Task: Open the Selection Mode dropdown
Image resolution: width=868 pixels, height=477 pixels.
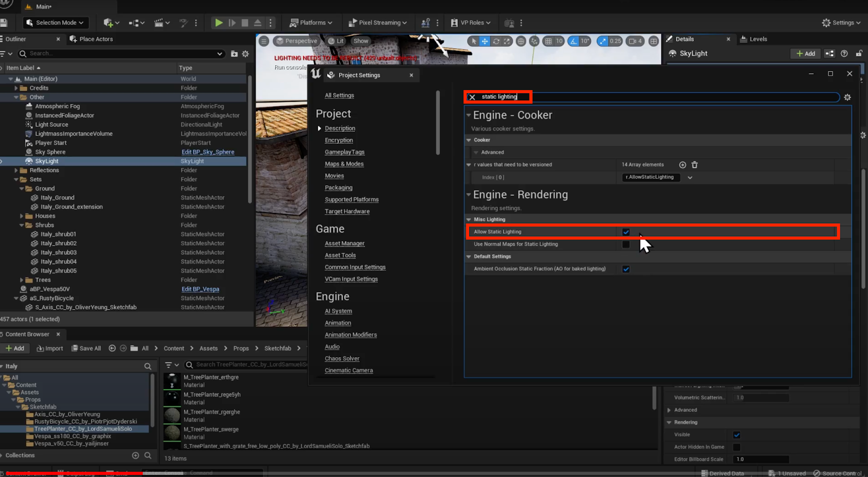Action: click(x=56, y=23)
